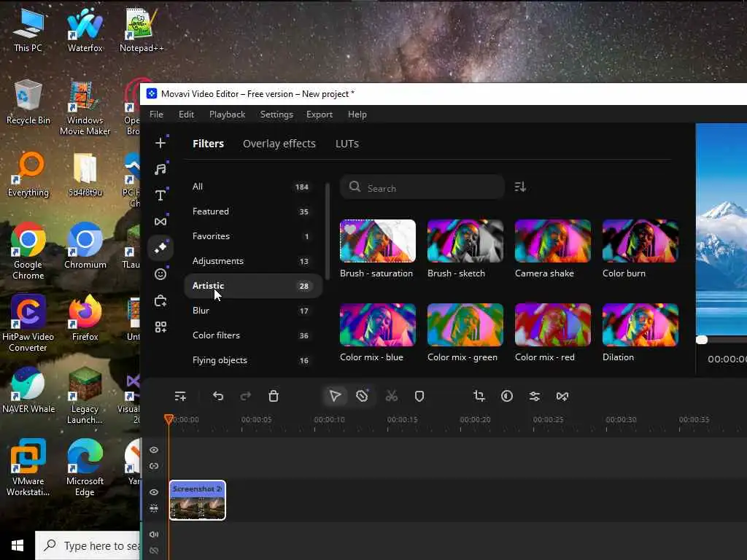
Task: Open the crop and rotate tool
Action: 479,396
